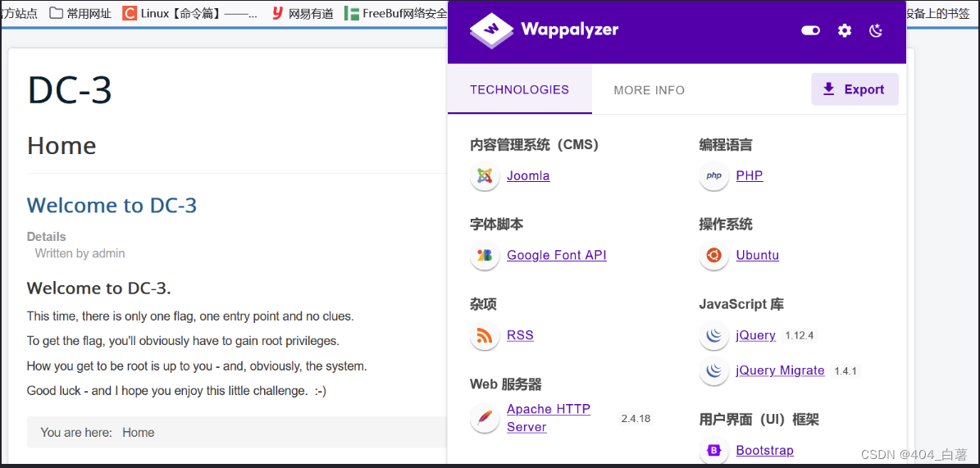This screenshot has height=468, width=980.
Task: Toggle the Wappalyzer enable switch
Action: 810,30
